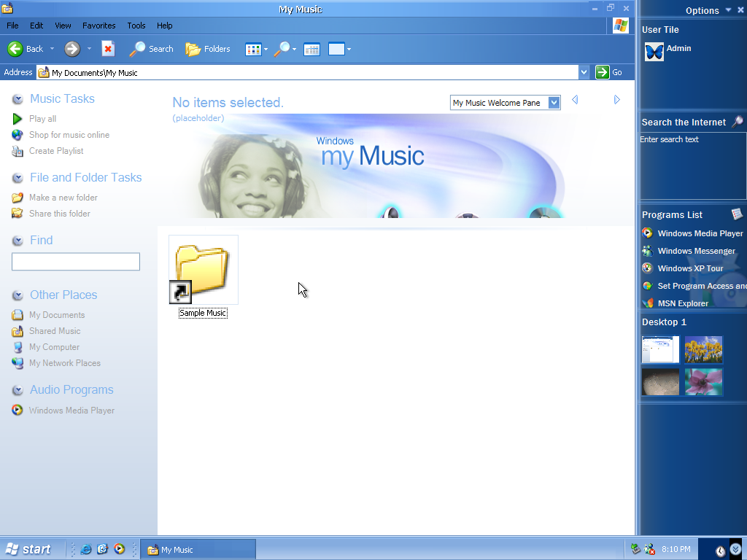Viewport: 747px width, 560px height.
Task: Click the Admin butterfly user tile
Action: tap(654, 52)
